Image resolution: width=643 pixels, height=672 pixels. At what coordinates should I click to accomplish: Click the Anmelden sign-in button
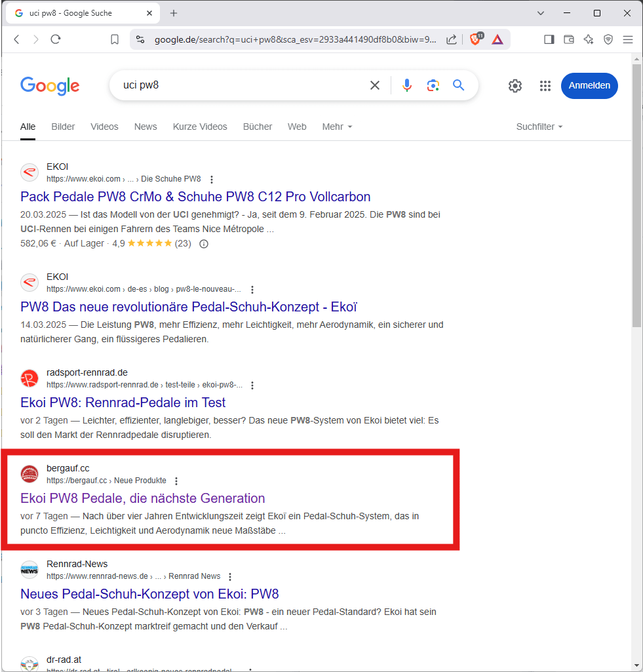click(589, 86)
